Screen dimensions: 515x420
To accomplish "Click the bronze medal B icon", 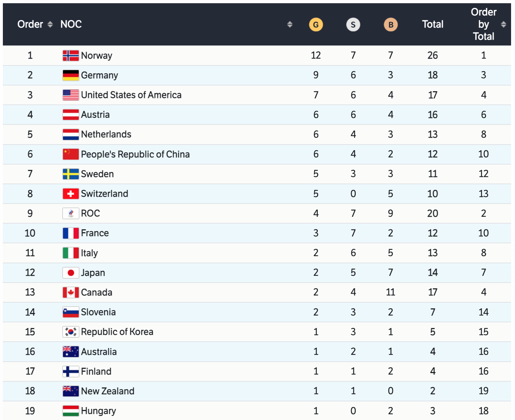I will [390, 25].
